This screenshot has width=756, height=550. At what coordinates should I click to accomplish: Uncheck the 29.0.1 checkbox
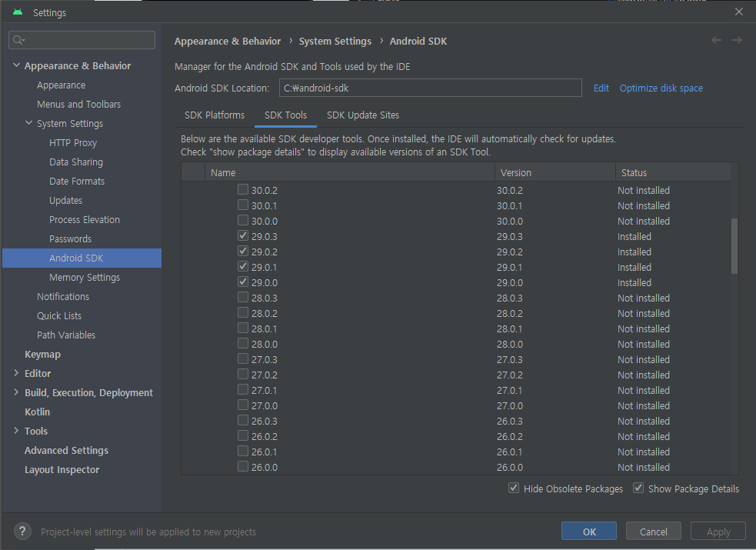coord(243,267)
